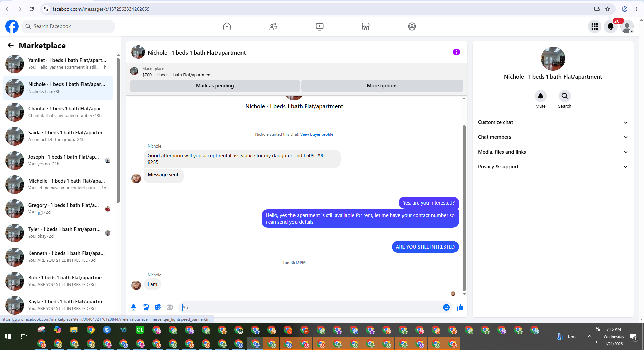Image resolution: width=644 pixels, height=350 pixels.
Task: Open Windows Task View
Action: [x=24, y=336]
